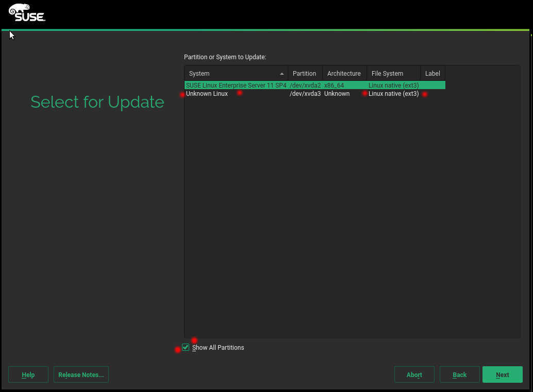
Task: Click Linux native (ext3) in the xvda2 row
Action: (394, 86)
